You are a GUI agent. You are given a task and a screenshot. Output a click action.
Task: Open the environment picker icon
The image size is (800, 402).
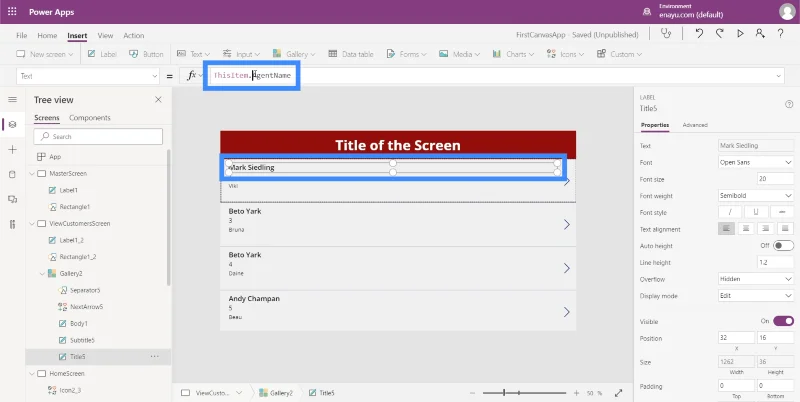point(647,12)
